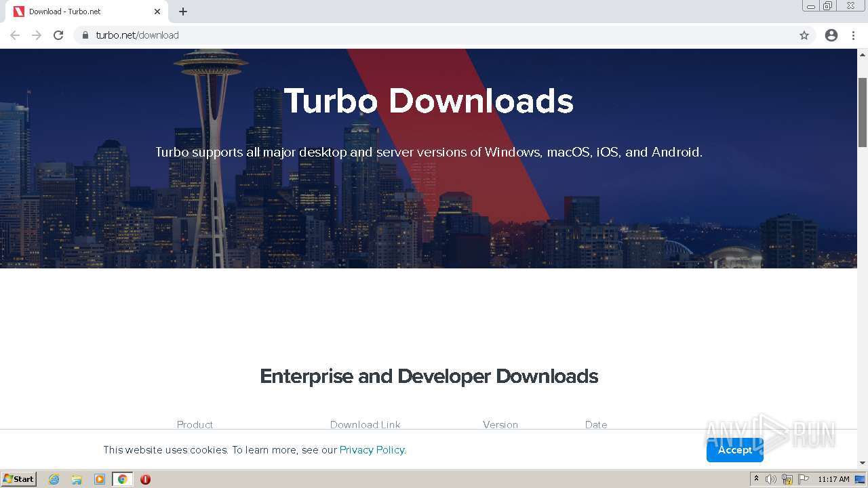This screenshot has width=868, height=488.
Task: Click the network tray icon
Action: tap(787, 479)
